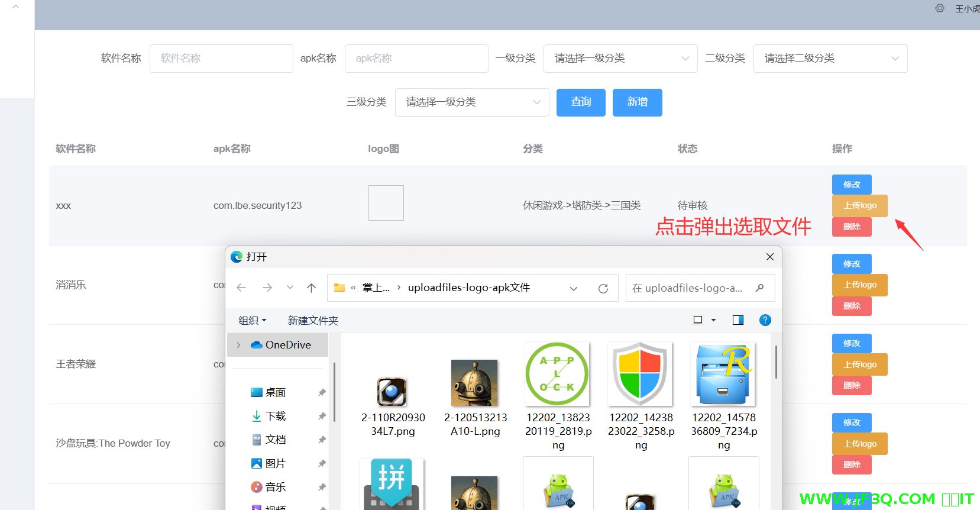Image resolution: width=980 pixels, height=510 pixels.
Task: Click the search box 在 uploadfiles-logo-a...
Action: click(700, 288)
